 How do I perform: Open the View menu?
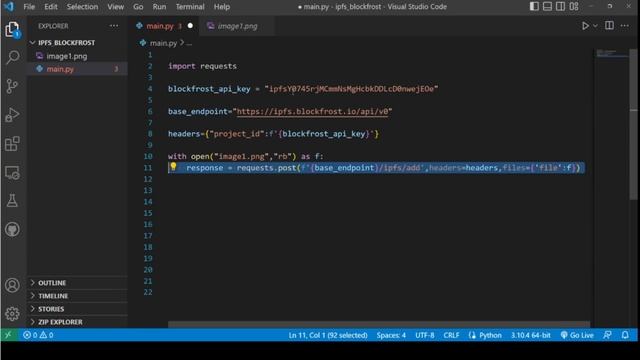pyautogui.click(x=116, y=7)
